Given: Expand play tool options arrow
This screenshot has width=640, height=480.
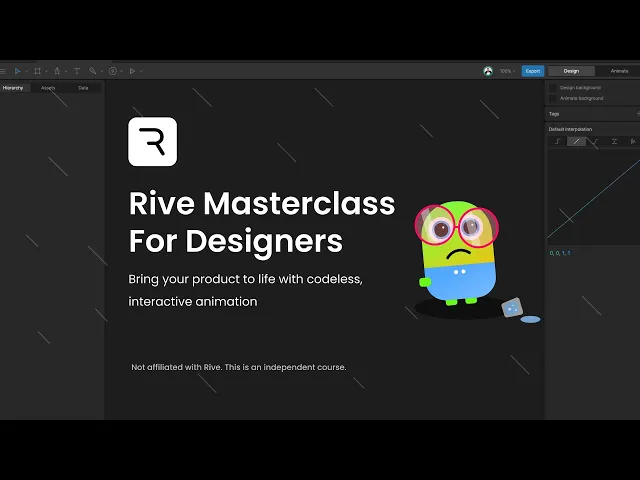Looking at the screenshot, I should [141, 71].
